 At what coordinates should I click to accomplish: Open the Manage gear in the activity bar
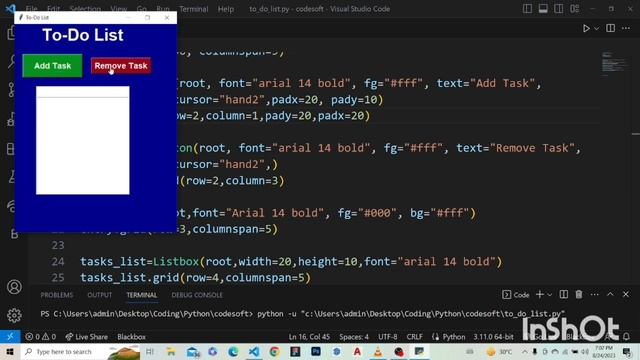(14, 315)
